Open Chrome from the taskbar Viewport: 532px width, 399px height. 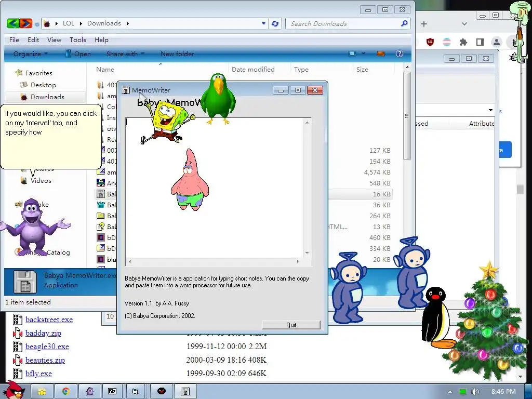click(x=65, y=392)
